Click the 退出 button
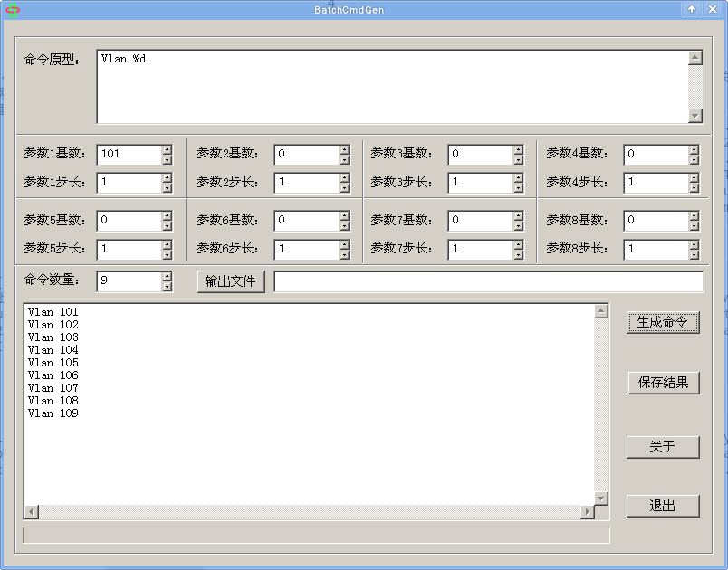728x570 pixels. click(x=663, y=506)
